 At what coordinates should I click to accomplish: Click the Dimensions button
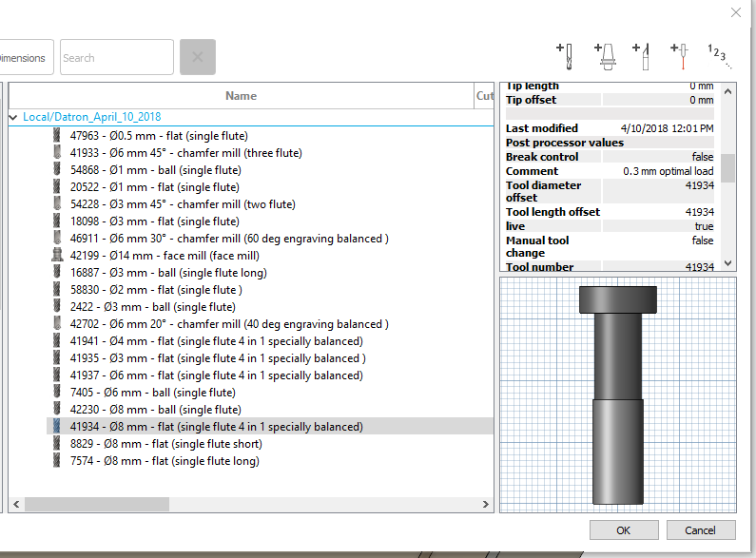pos(27,57)
